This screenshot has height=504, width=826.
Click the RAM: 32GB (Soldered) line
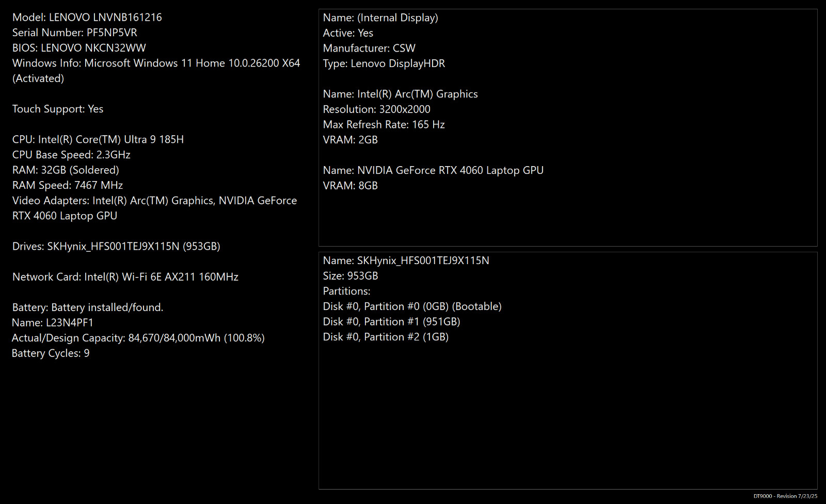66,170
